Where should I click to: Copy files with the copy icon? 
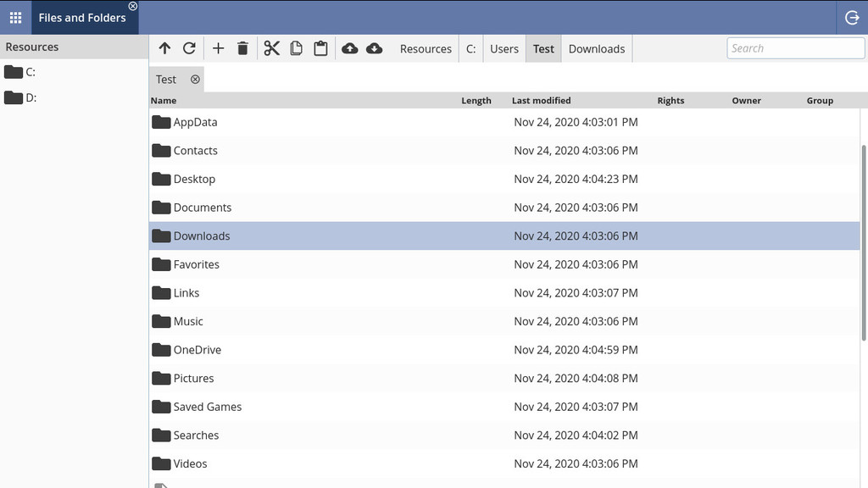[x=296, y=48]
